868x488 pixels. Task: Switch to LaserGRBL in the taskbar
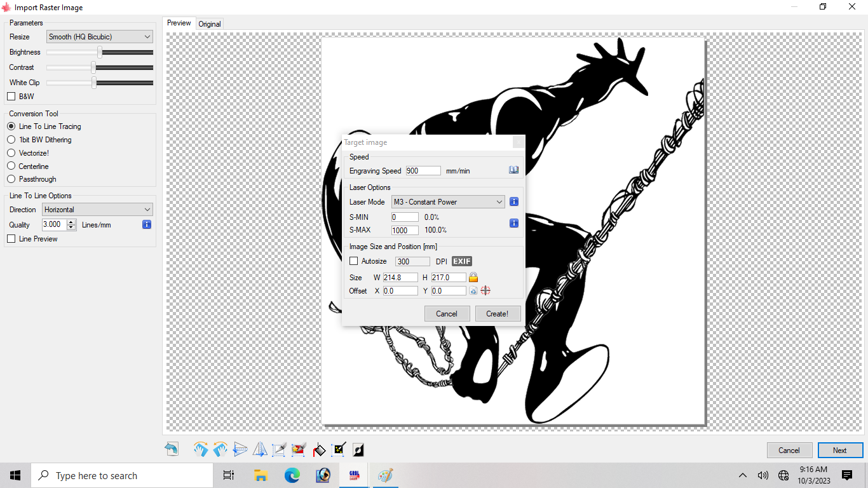(x=354, y=475)
